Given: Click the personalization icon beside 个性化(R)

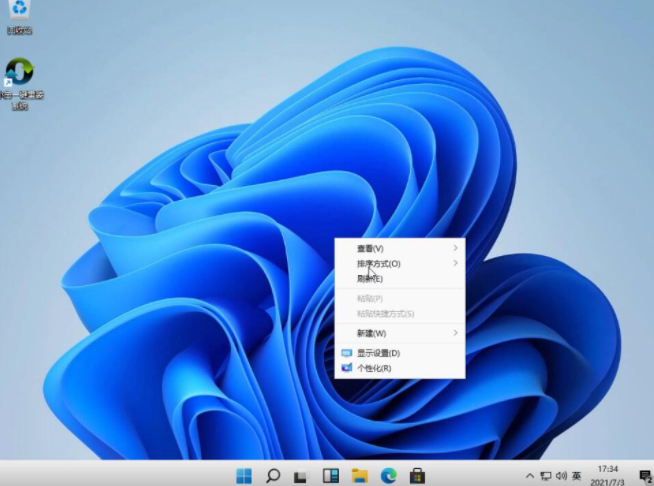Looking at the screenshot, I should coord(347,368).
